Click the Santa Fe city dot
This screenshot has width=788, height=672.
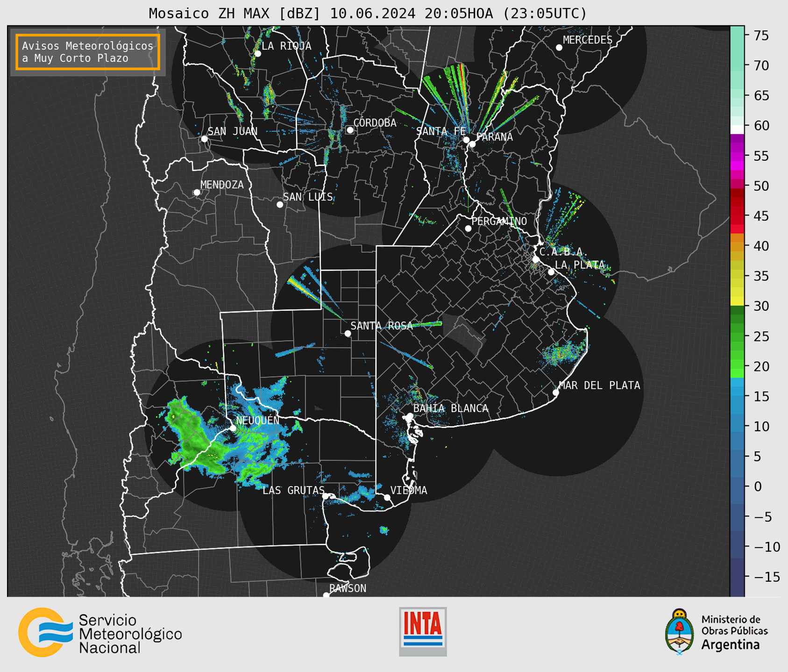pos(466,140)
